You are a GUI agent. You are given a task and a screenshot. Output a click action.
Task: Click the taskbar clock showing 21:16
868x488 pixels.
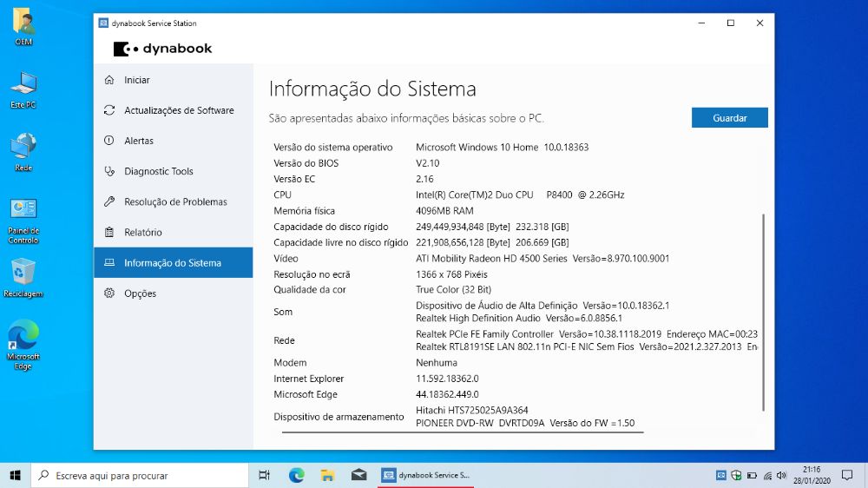click(812, 475)
